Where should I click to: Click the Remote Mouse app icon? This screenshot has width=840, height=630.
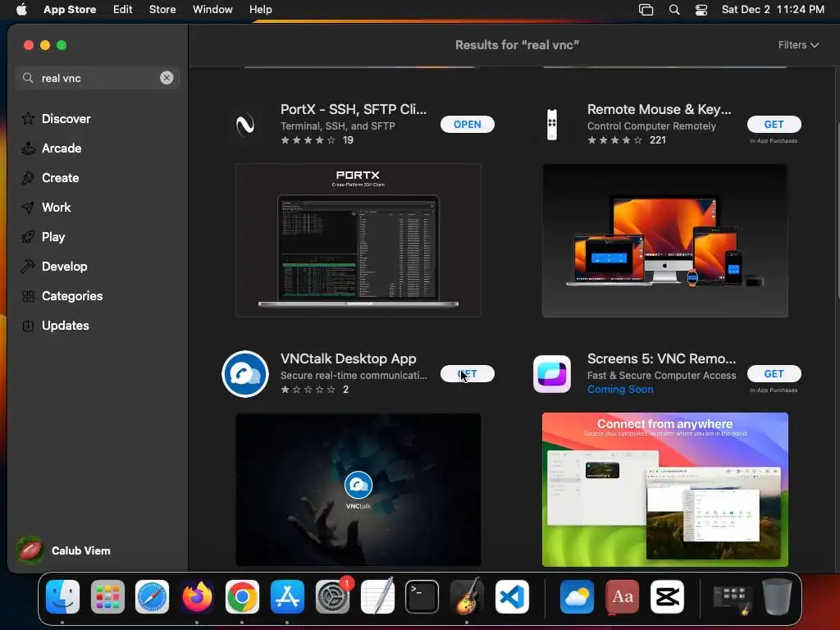point(552,125)
